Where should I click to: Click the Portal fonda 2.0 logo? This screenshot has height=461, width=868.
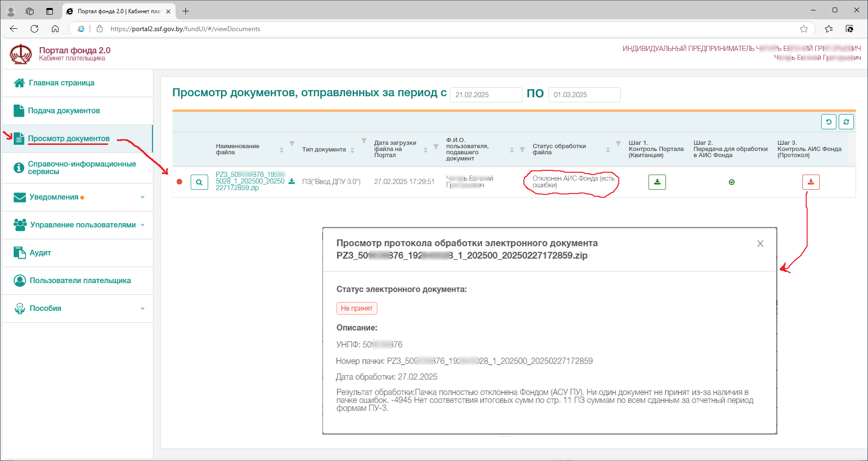(x=21, y=54)
